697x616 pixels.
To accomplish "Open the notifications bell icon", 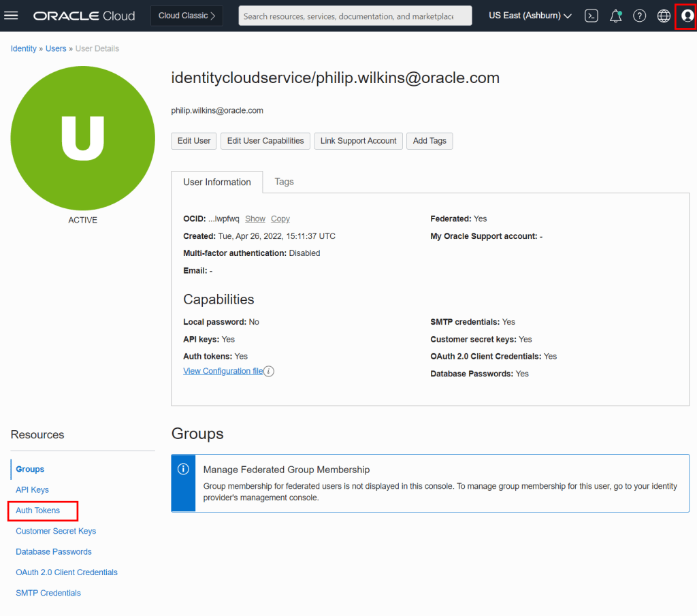I will pos(615,16).
